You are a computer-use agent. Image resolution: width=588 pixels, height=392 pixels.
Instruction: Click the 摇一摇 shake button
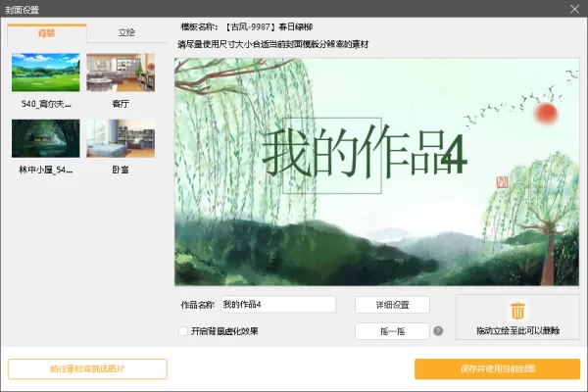pos(392,331)
